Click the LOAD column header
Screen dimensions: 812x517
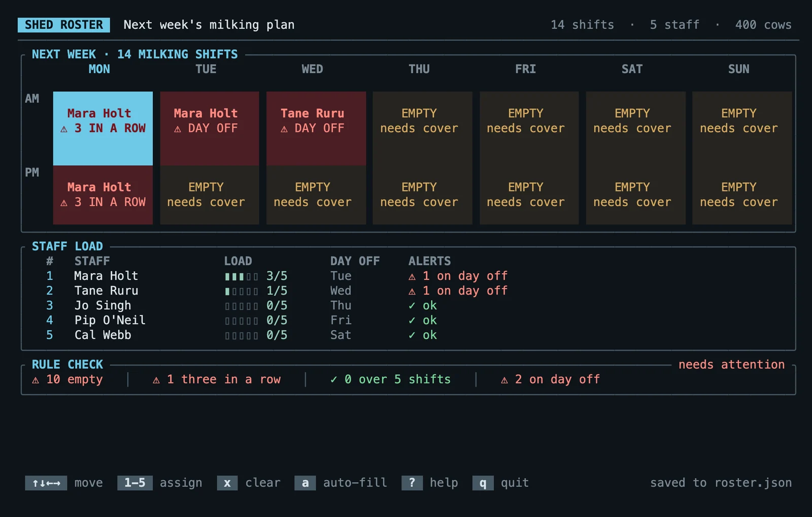point(238,261)
